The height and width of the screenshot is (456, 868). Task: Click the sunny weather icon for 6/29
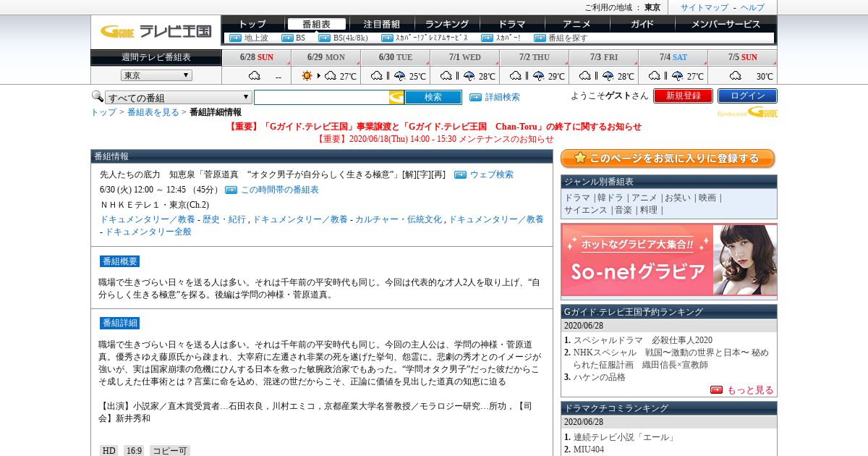pos(307,75)
